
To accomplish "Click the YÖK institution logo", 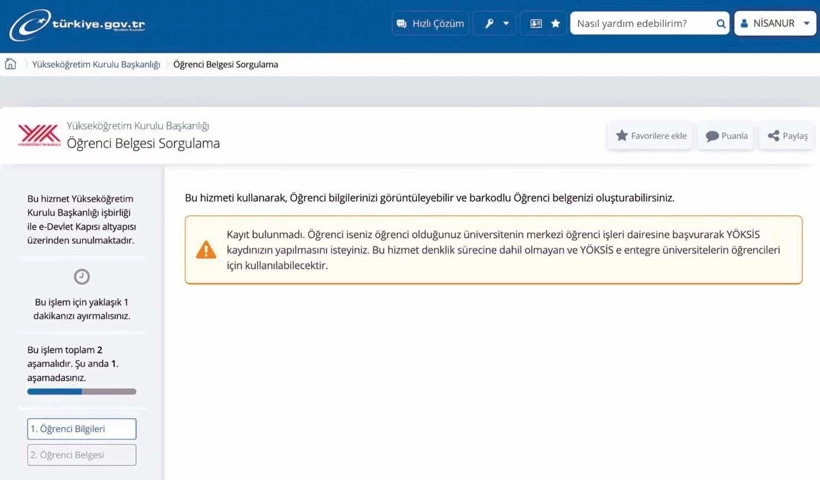I will click(x=39, y=135).
